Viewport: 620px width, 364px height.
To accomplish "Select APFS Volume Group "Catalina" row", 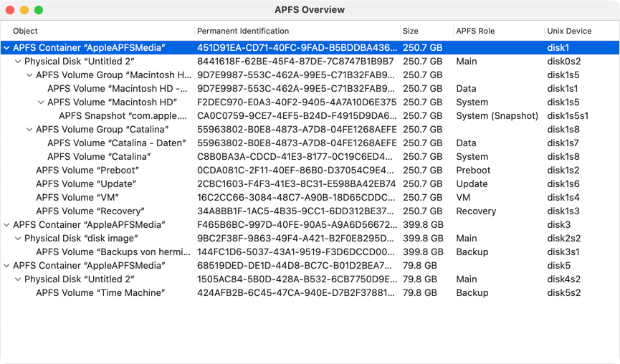I will coord(310,130).
